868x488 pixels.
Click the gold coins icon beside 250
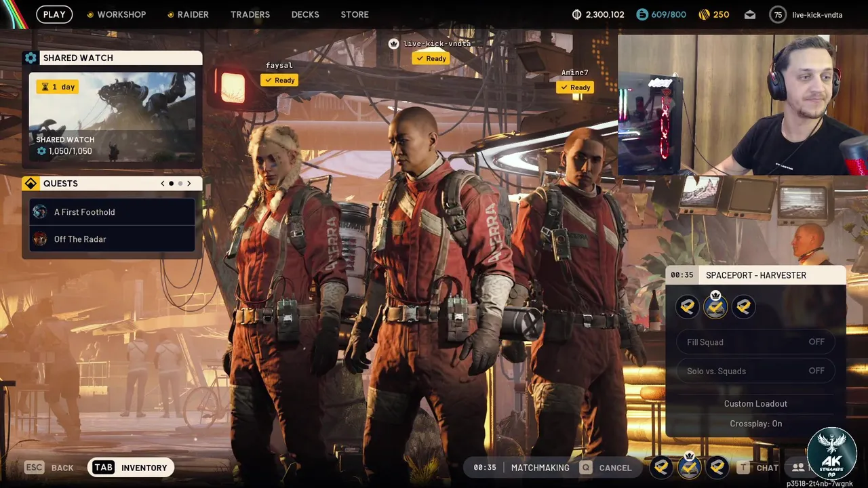[x=705, y=14]
